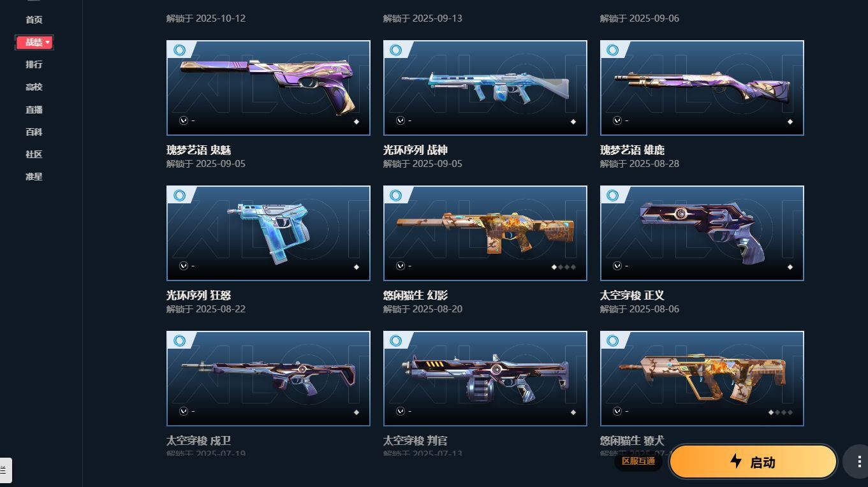This screenshot has height=487, width=868.
Task: Select 社区 in the sidebar
Action: [34, 154]
